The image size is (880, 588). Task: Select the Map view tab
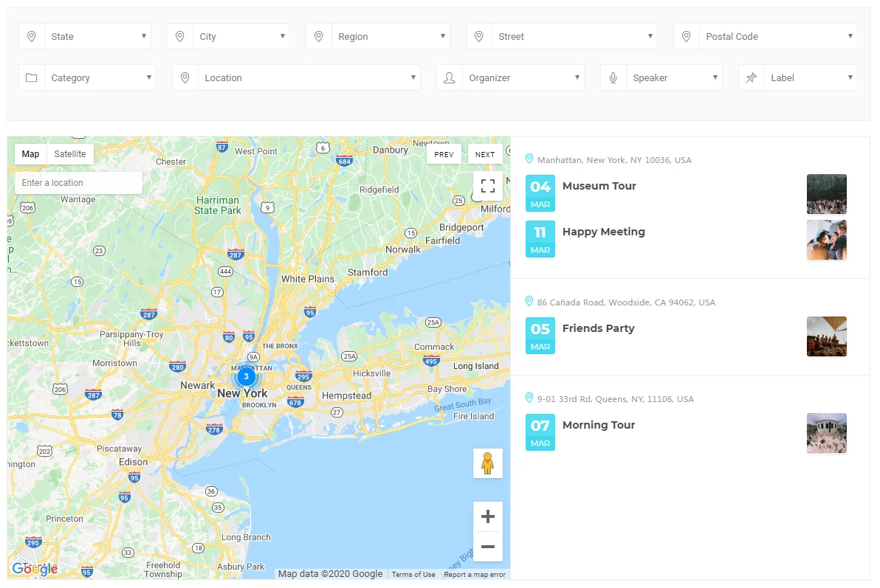[30, 154]
